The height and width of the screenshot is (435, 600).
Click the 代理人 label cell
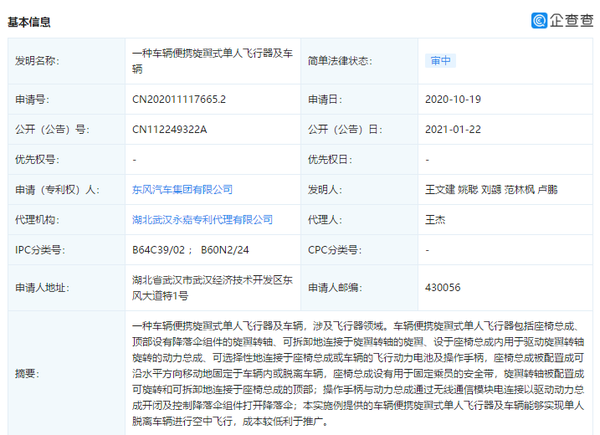click(x=359, y=220)
